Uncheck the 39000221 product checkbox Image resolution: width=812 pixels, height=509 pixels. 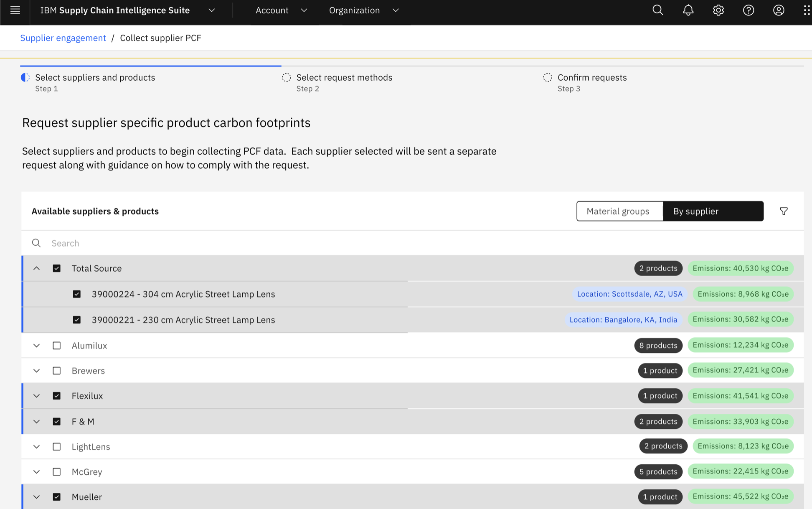tap(77, 320)
